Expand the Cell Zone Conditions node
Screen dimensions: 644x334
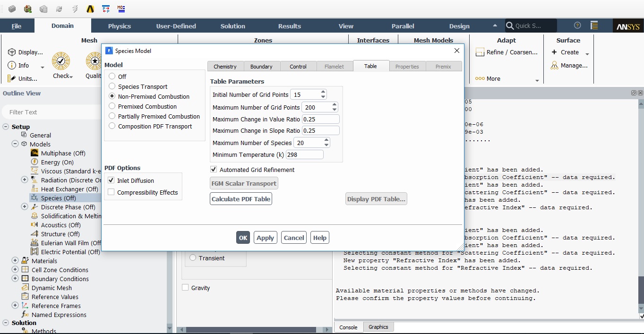(15, 269)
